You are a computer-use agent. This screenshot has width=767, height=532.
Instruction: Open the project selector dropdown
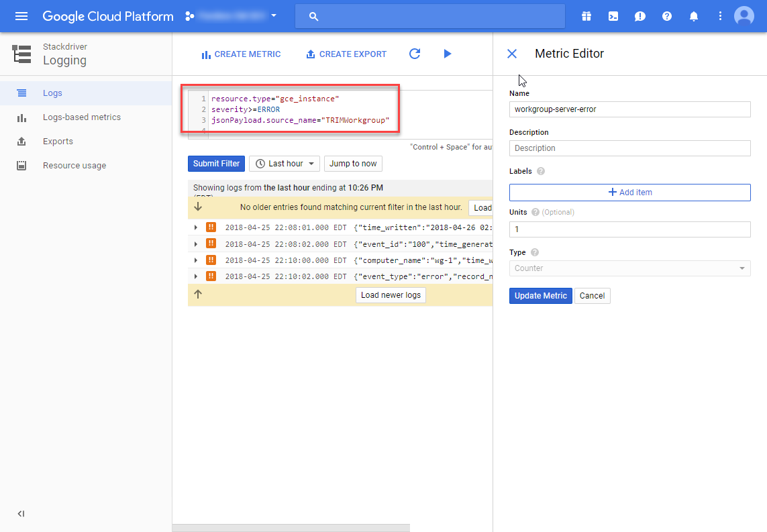(231, 16)
